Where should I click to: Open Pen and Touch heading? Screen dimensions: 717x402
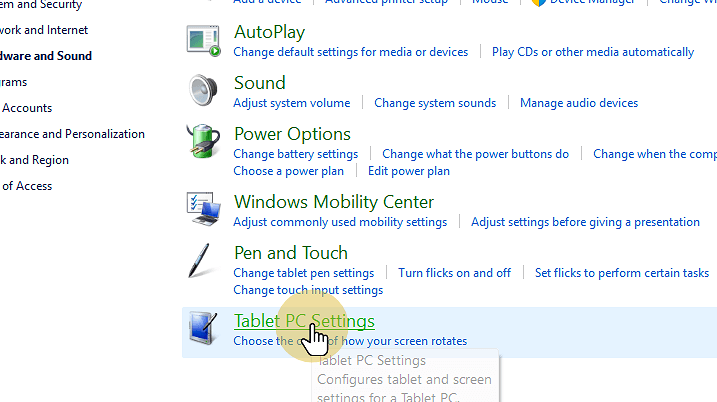point(291,253)
